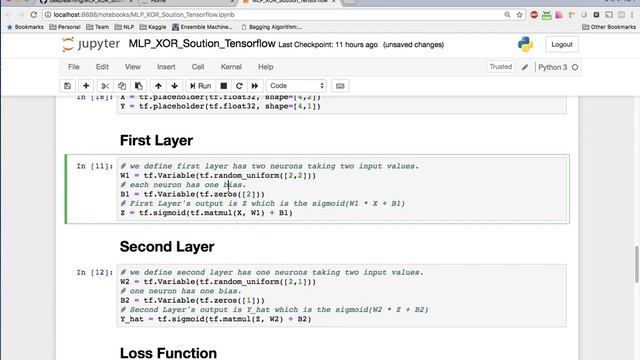
Task: Open the NLP bookmarks folder
Action: pos(124,27)
